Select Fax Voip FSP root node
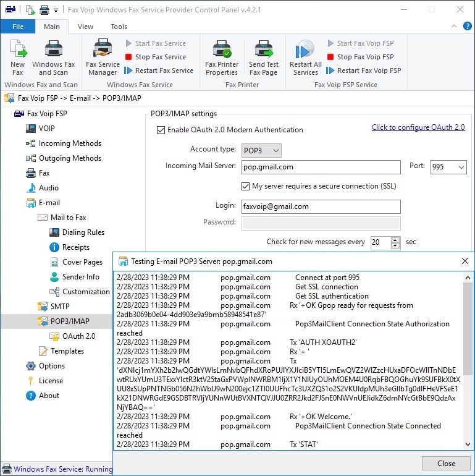The height and width of the screenshot is (476, 475). (40, 114)
